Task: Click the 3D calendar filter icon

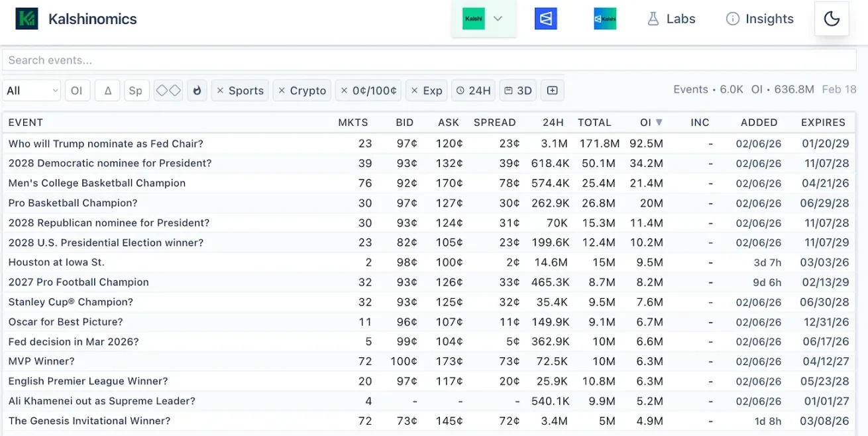Action: coord(508,90)
